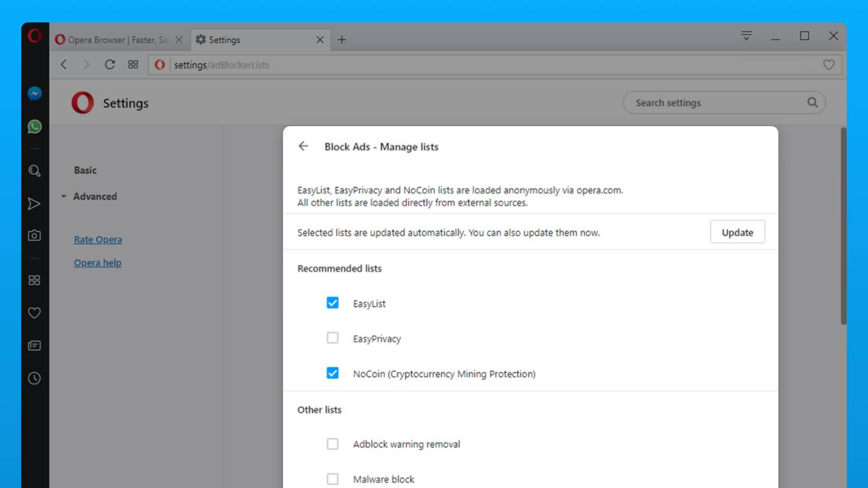Viewport: 868px width, 488px height.
Task: Switch to the Opera Browser tab
Action: (112, 40)
